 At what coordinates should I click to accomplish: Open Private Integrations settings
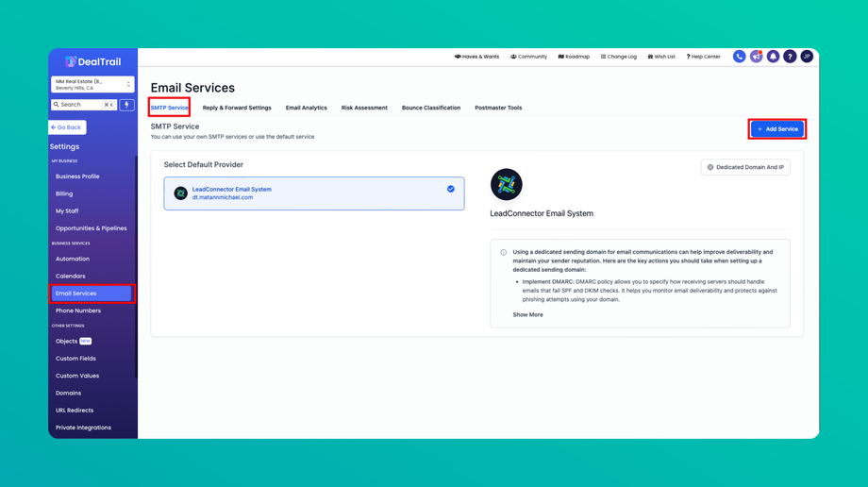pos(84,428)
